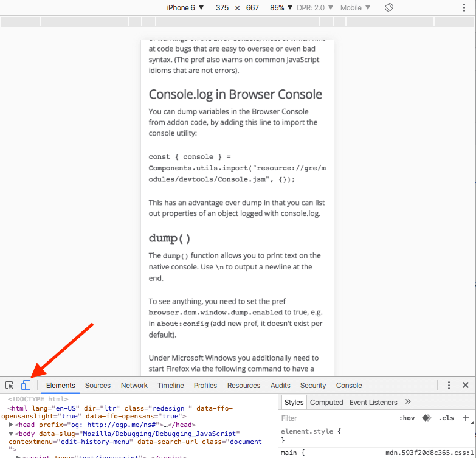Image resolution: width=476 pixels, height=458 pixels.
Task: Click the Styles Filter input field
Action: (x=337, y=418)
